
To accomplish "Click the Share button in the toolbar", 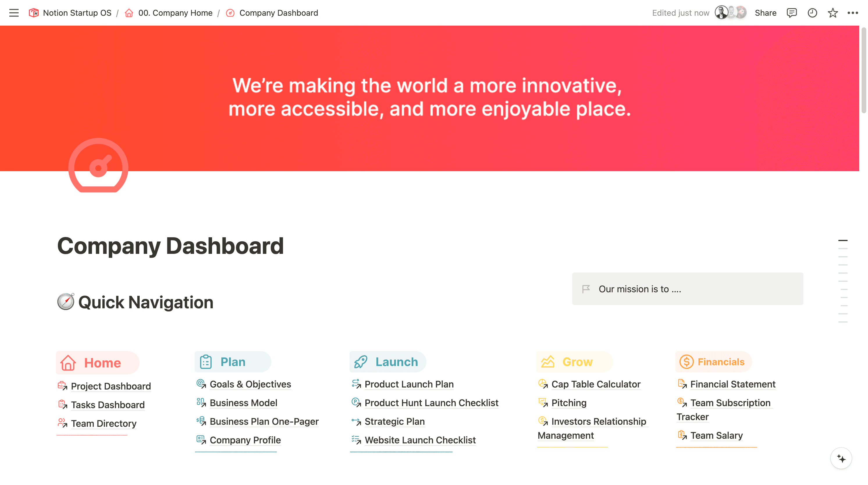I will pos(765,13).
